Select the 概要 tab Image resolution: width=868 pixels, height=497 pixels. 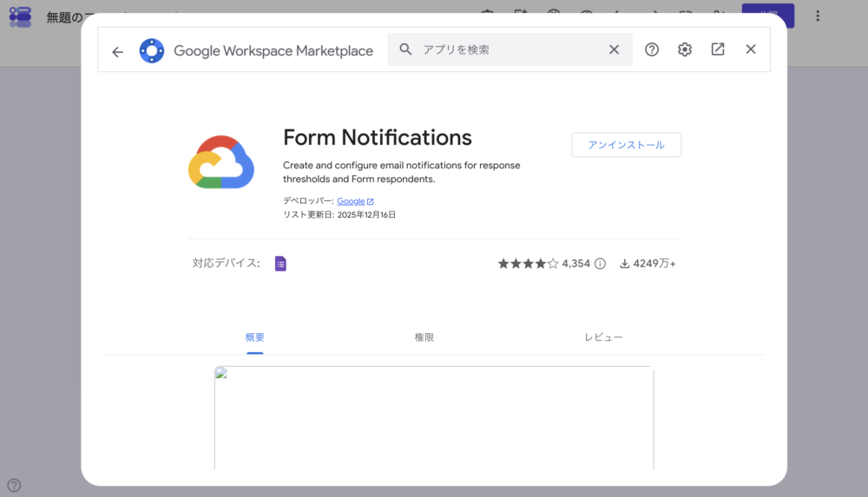point(254,337)
